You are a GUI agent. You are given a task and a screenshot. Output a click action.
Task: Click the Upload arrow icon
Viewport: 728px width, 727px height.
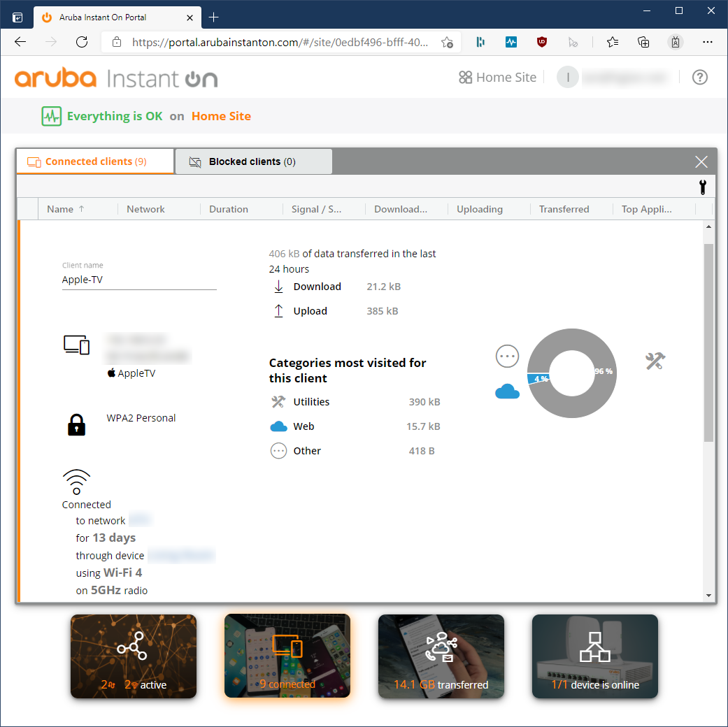coord(278,310)
